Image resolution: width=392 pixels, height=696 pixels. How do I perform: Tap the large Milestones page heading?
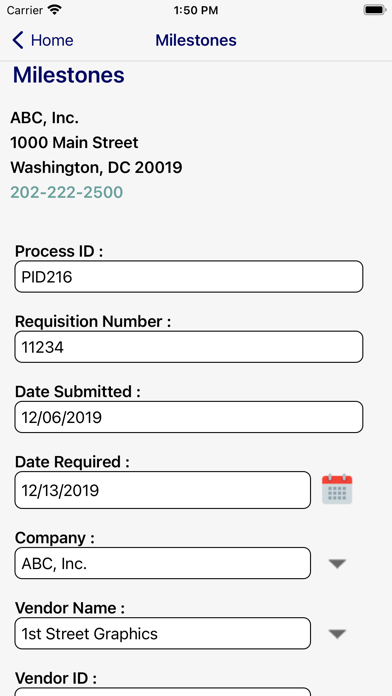click(x=69, y=75)
